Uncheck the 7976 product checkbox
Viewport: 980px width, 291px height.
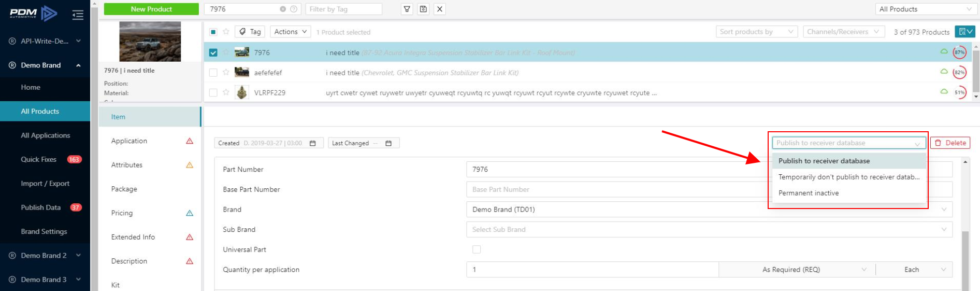[213, 52]
